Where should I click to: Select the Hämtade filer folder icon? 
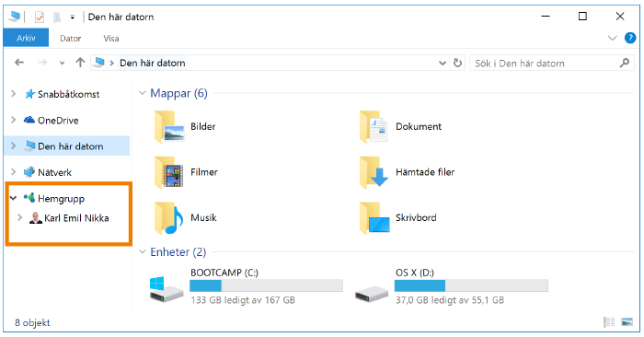(374, 172)
